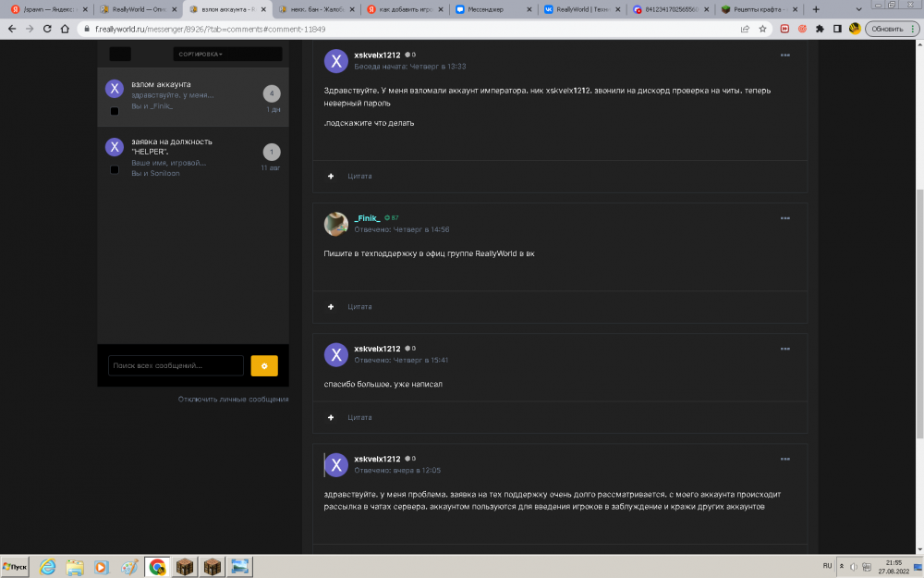Open image viewer icon in taskbar
924x578 pixels.
[240, 568]
